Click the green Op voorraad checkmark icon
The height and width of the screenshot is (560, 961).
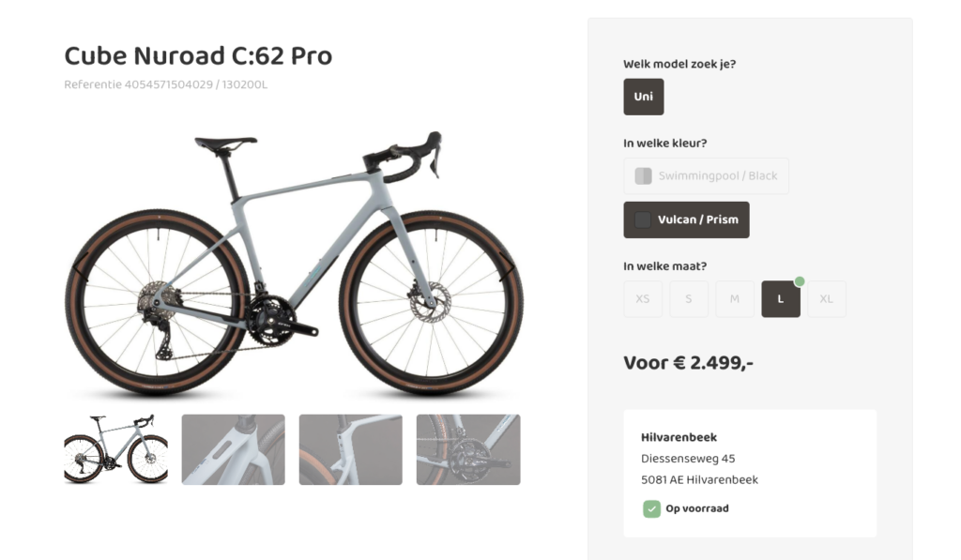click(651, 508)
